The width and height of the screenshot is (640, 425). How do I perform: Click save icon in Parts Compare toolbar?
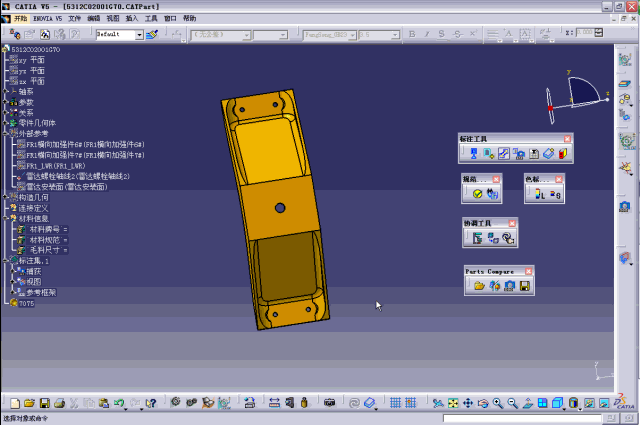point(524,286)
